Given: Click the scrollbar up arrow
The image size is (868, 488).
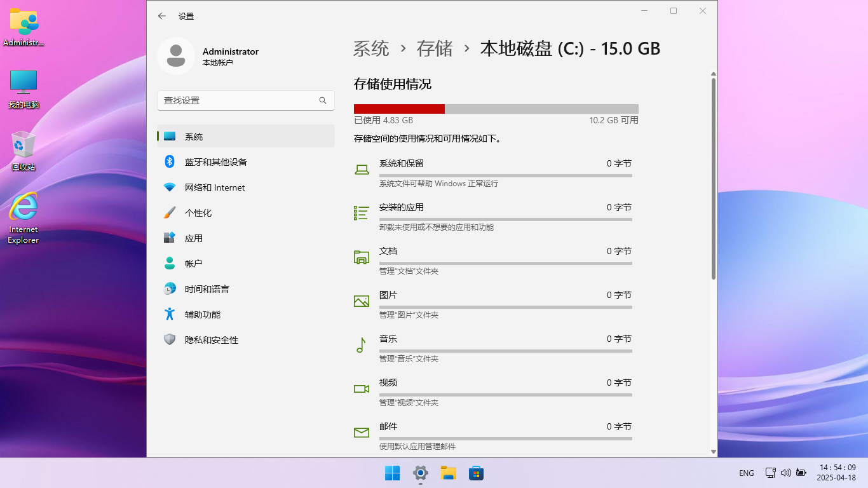Looking at the screenshot, I should 713,74.
